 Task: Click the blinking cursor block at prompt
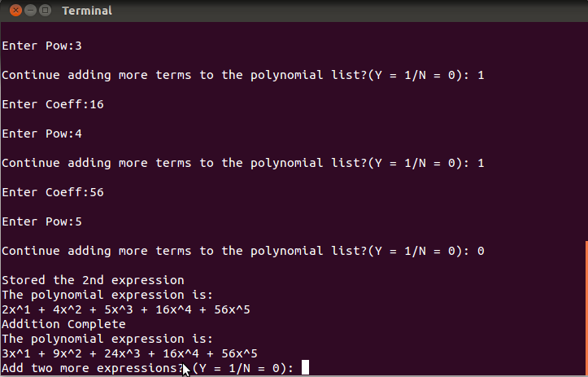point(305,367)
